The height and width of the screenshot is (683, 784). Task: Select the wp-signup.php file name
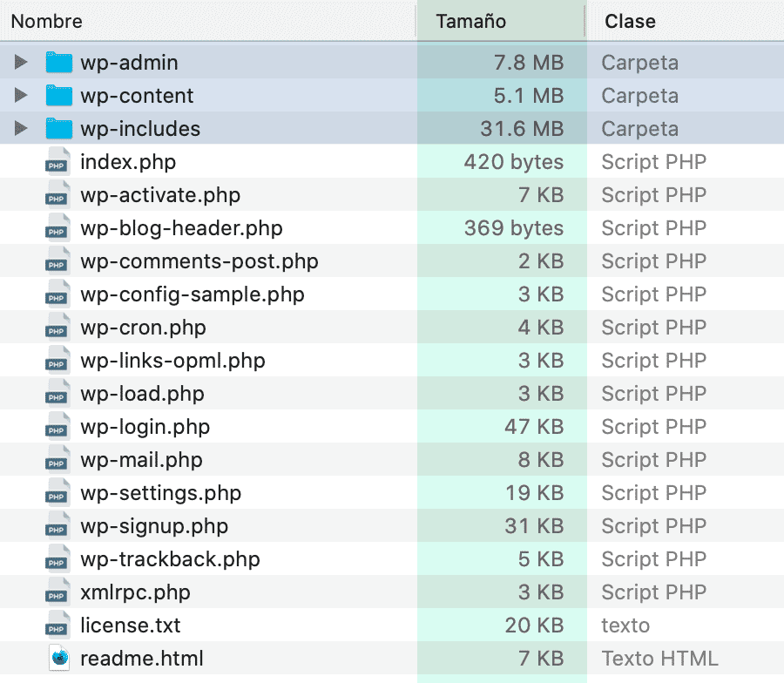[154, 526]
